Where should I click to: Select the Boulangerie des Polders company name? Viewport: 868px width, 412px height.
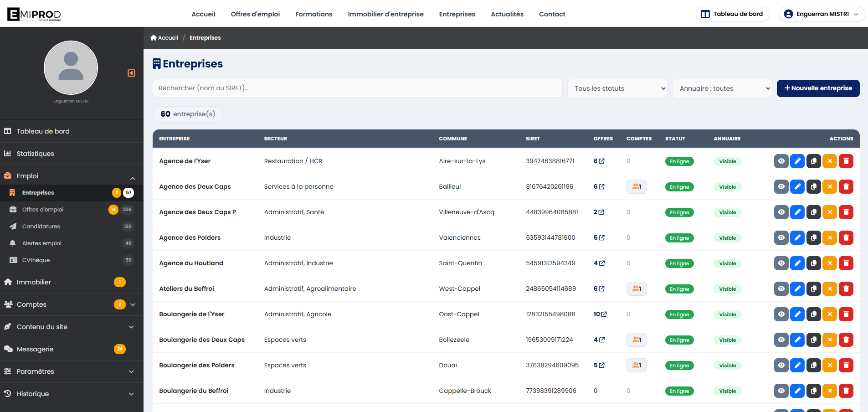197,365
